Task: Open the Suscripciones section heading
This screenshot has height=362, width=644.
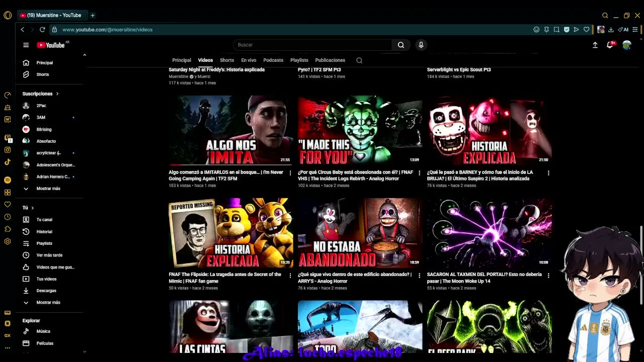Action: tap(40, 94)
